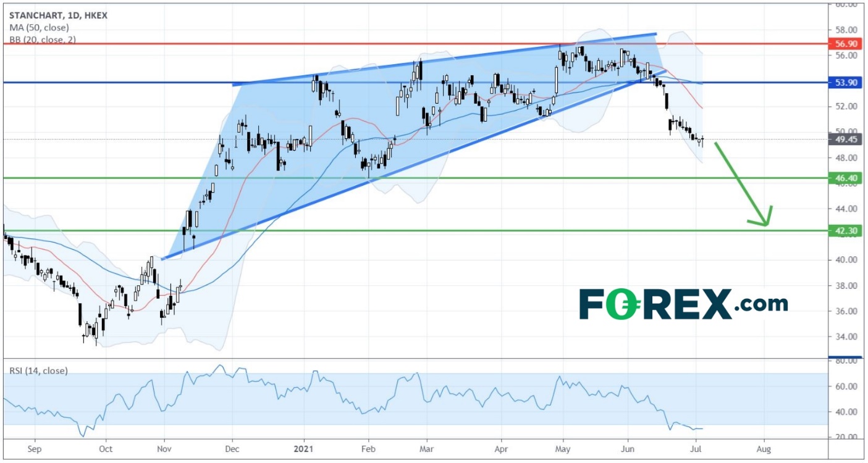Click the blue 53.90 price label

pos(845,82)
